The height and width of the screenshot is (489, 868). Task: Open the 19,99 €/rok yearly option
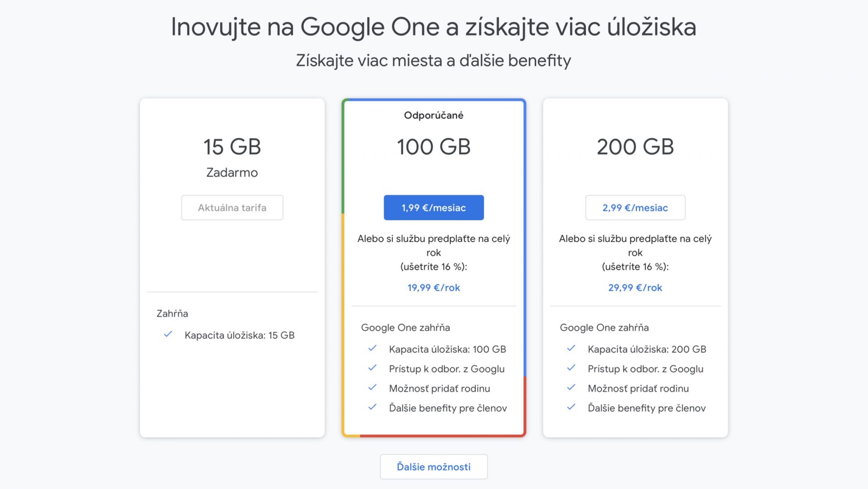(x=434, y=288)
